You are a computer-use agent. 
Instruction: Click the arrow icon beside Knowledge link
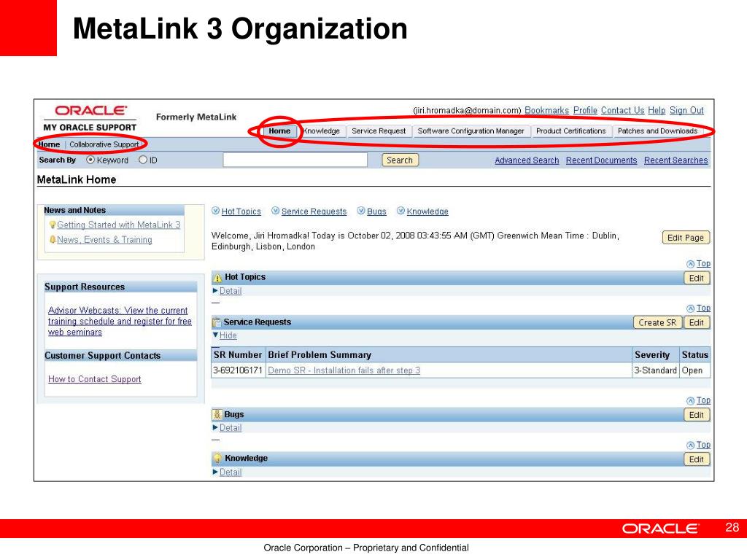(x=400, y=211)
